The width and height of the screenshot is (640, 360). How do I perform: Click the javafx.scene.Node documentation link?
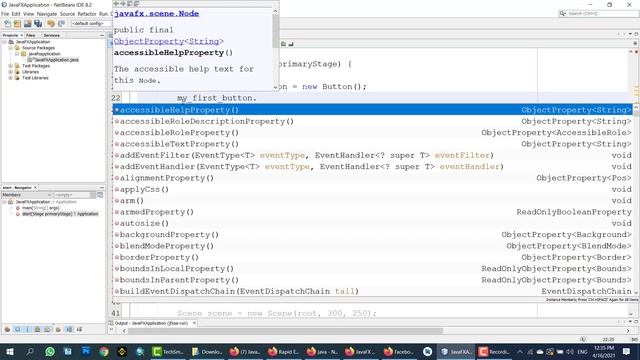pos(156,13)
